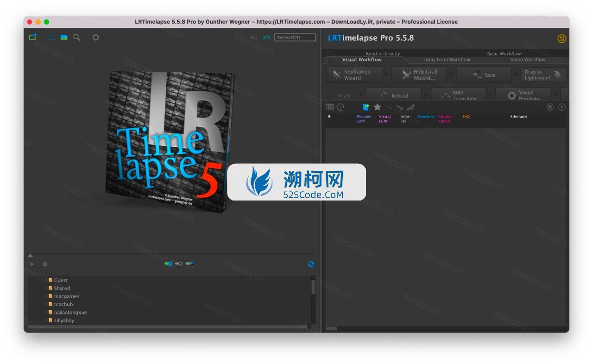Click the preview stop button
Viewport: 593px width, 364px height.
45,264
